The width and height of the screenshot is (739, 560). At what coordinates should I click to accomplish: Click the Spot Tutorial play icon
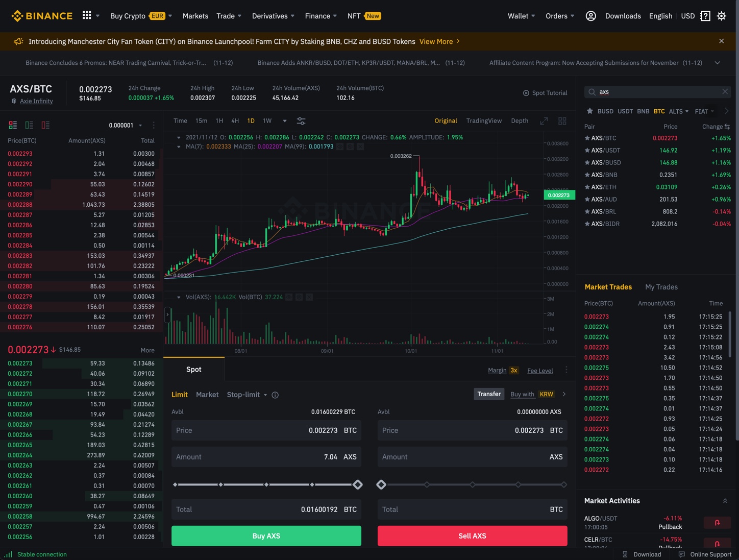pyautogui.click(x=526, y=93)
